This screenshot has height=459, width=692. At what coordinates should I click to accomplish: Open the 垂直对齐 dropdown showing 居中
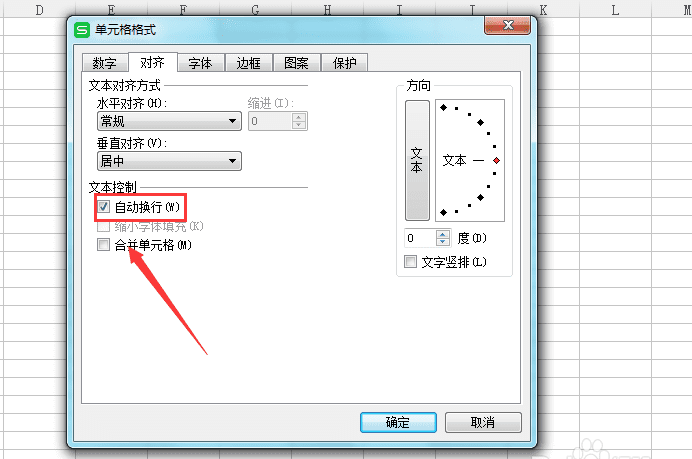pyautogui.click(x=169, y=161)
